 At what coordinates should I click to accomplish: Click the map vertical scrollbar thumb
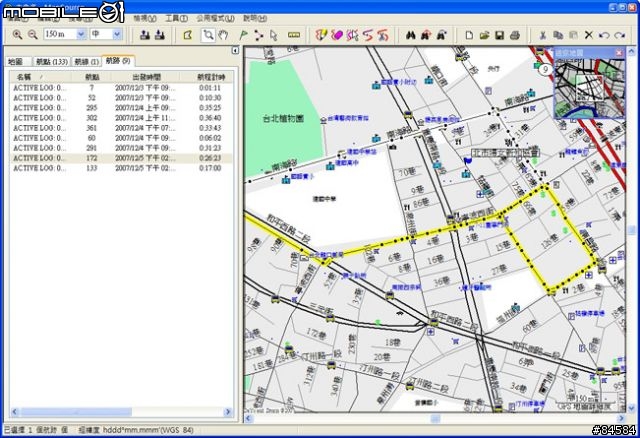click(x=631, y=231)
